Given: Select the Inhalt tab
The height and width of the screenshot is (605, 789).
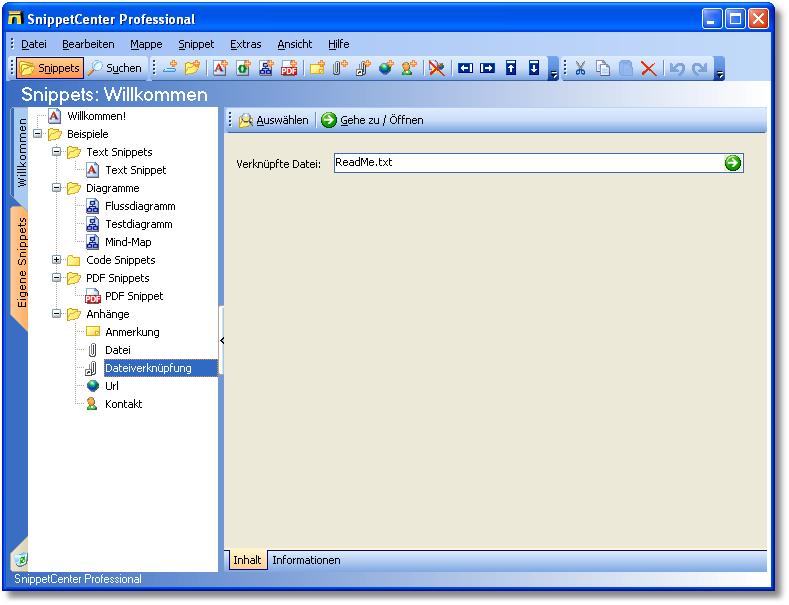Looking at the screenshot, I should [247, 560].
